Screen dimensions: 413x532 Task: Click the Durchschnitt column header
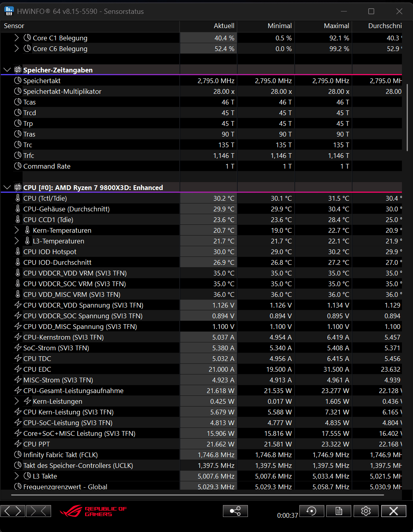point(377,26)
